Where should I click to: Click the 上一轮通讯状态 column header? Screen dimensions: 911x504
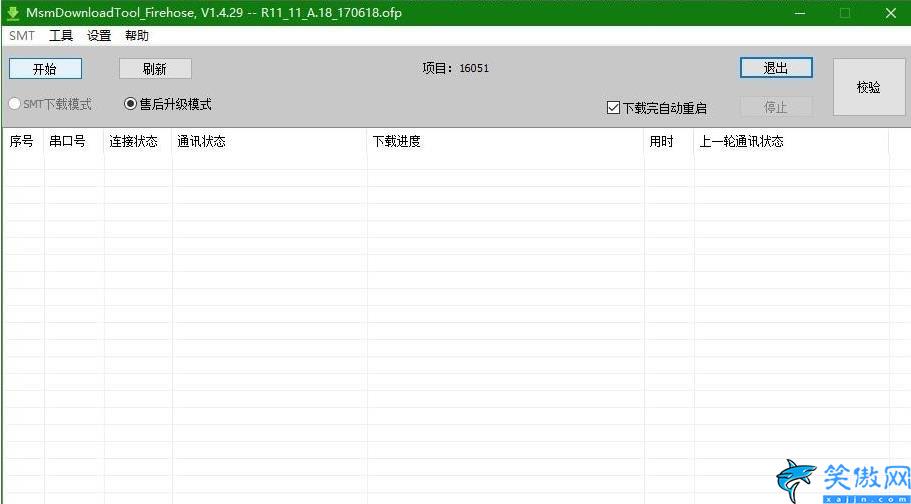(791, 142)
